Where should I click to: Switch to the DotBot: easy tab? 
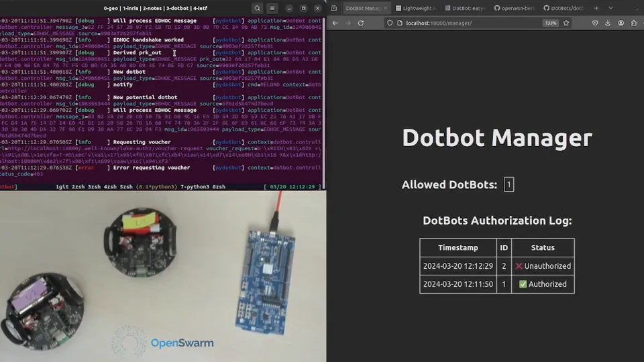(x=466, y=8)
